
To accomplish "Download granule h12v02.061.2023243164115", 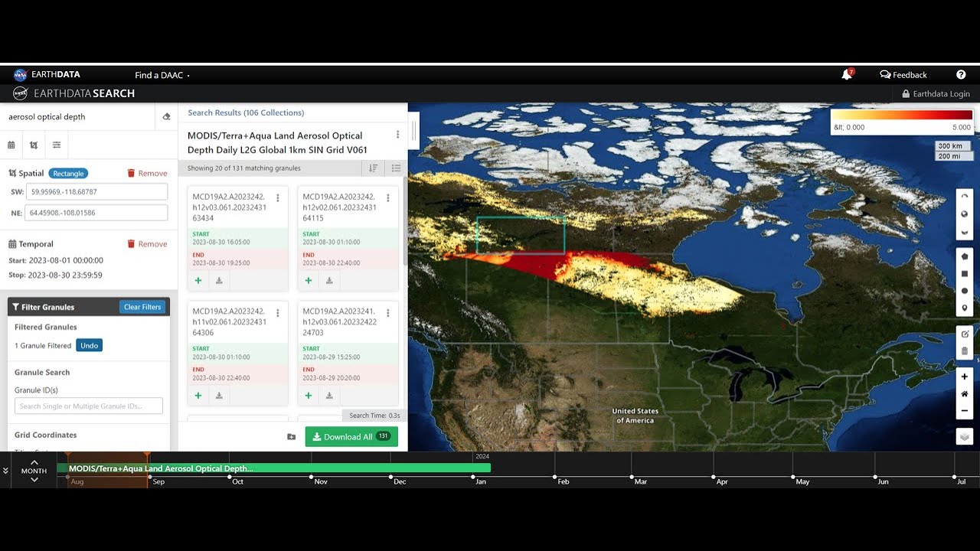I will (x=329, y=281).
